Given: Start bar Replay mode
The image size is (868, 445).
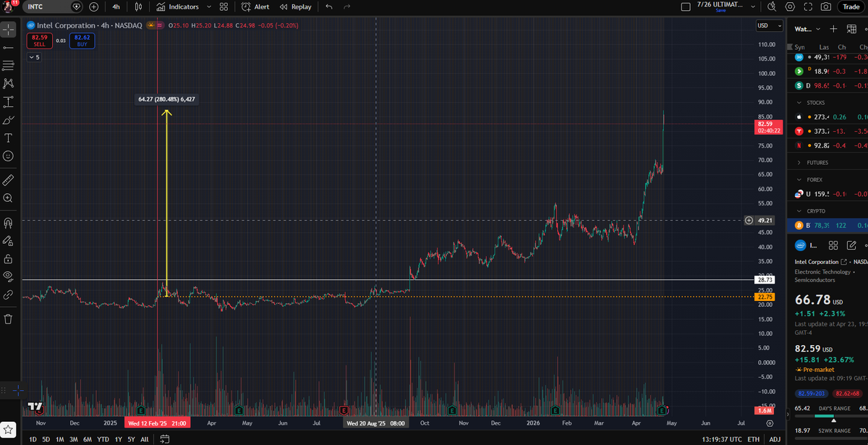Looking at the screenshot, I should pos(295,7).
